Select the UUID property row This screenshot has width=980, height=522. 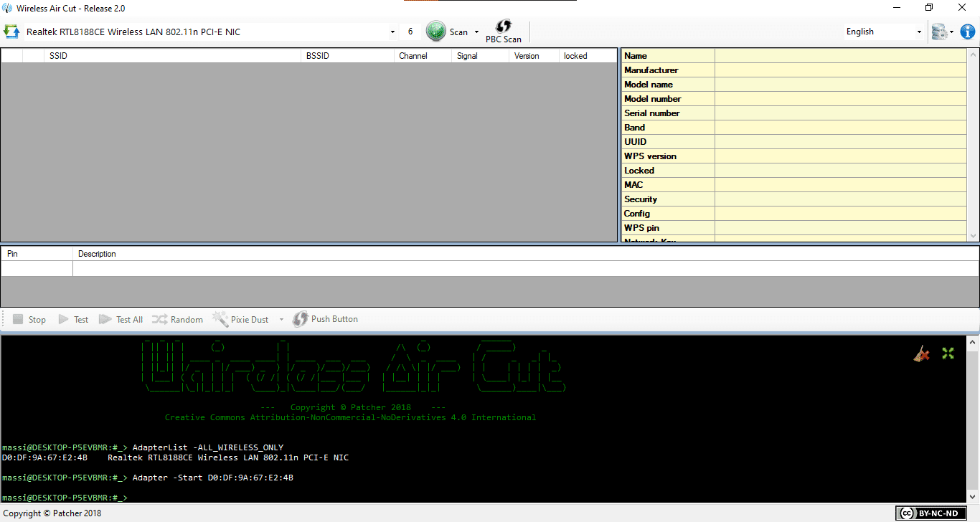coord(794,142)
